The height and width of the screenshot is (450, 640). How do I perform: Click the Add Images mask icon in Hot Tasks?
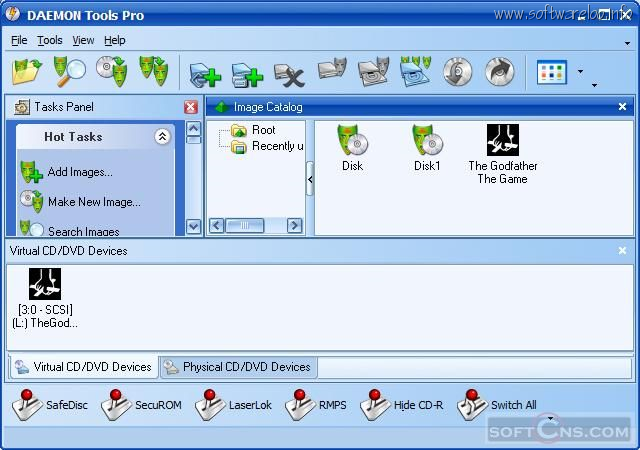pos(31,172)
